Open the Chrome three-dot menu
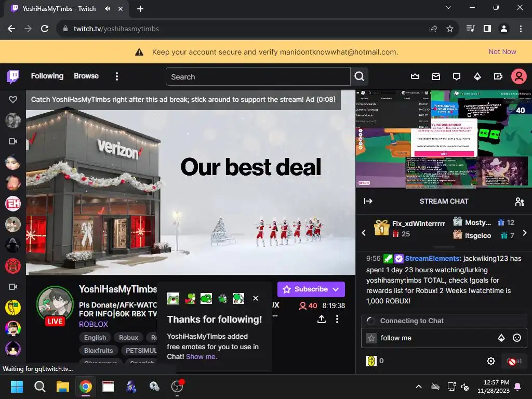532x399 pixels. pyautogui.click(x=521, y=29)
